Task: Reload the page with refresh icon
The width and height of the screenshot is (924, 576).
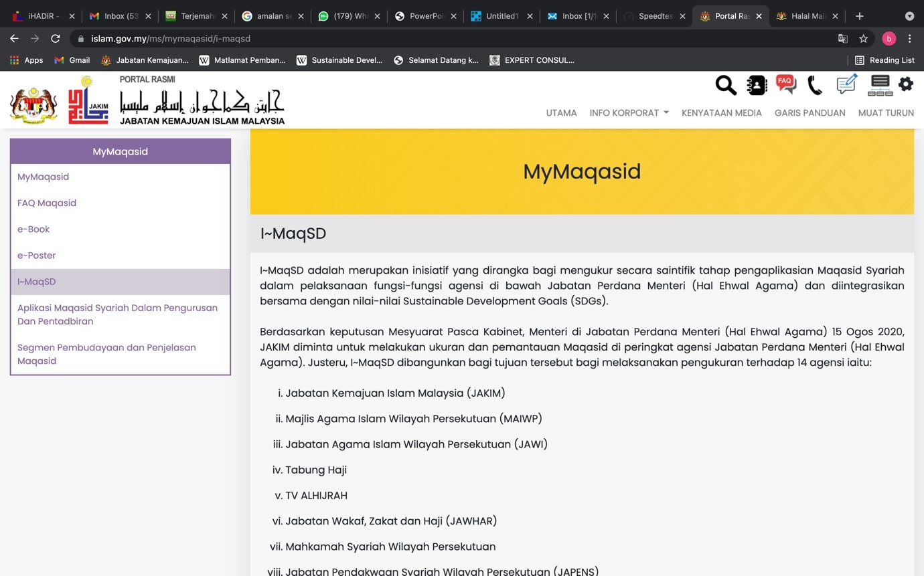Action: pyautogui.click(x=56, y=39)
